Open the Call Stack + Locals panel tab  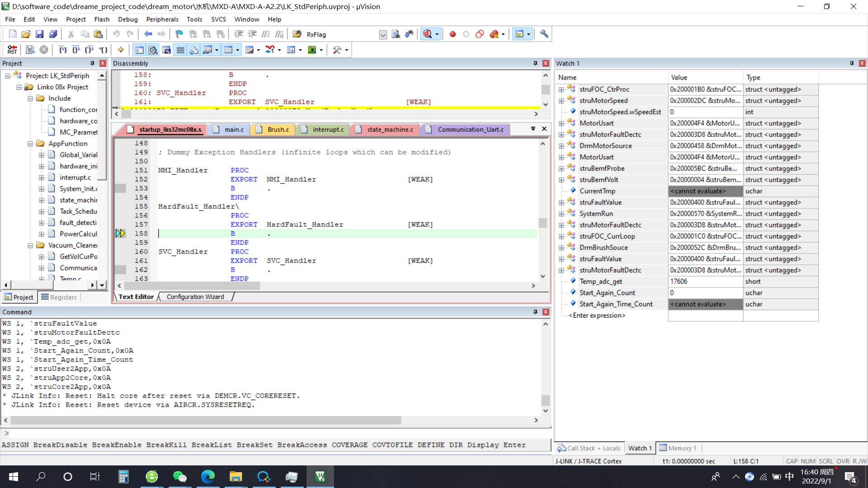[589, 448]
